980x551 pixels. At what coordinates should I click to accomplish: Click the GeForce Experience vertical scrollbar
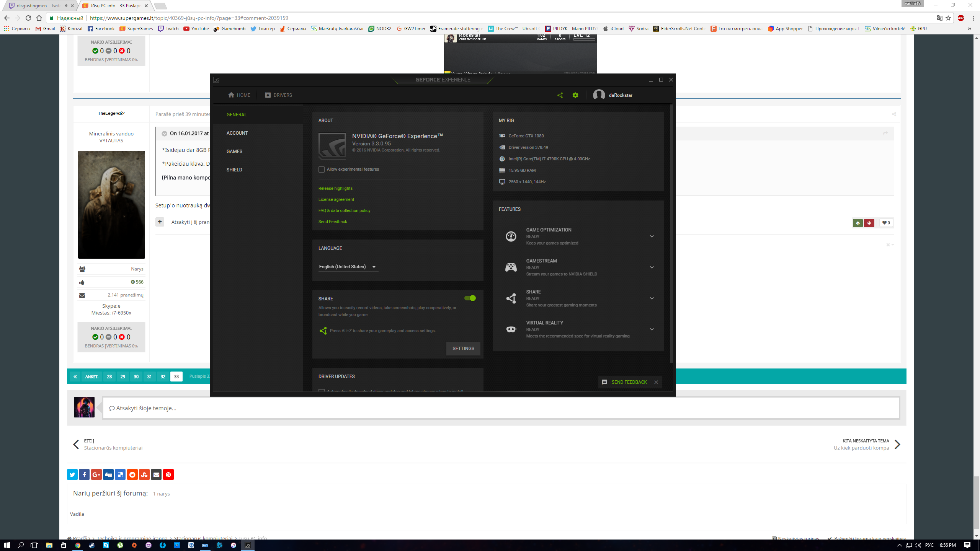click(x=671, y=233)
